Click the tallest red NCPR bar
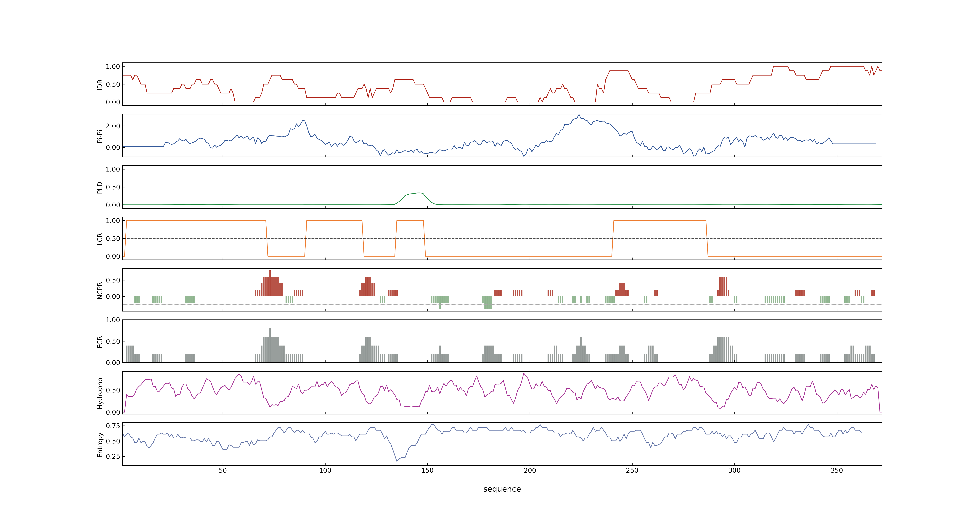This screenshot has height=523, width=980. (270, 283)
